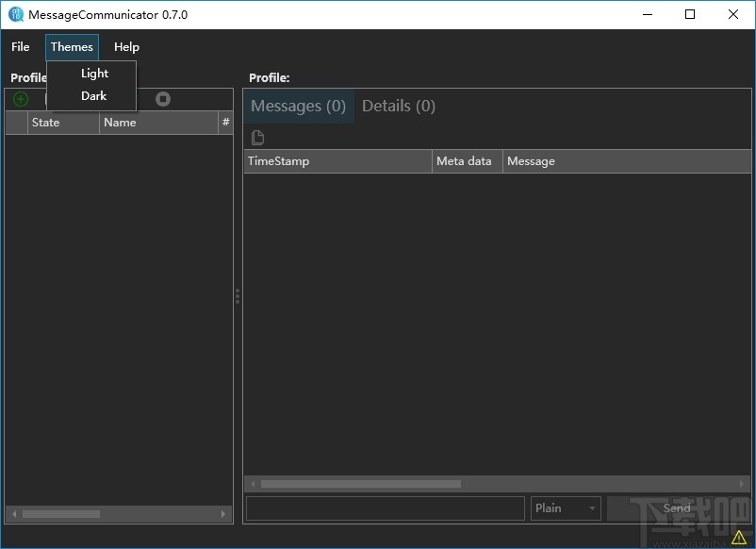Select the Light theme option
Viewport: 756px width, 549px height.
(x=92, y=73)
